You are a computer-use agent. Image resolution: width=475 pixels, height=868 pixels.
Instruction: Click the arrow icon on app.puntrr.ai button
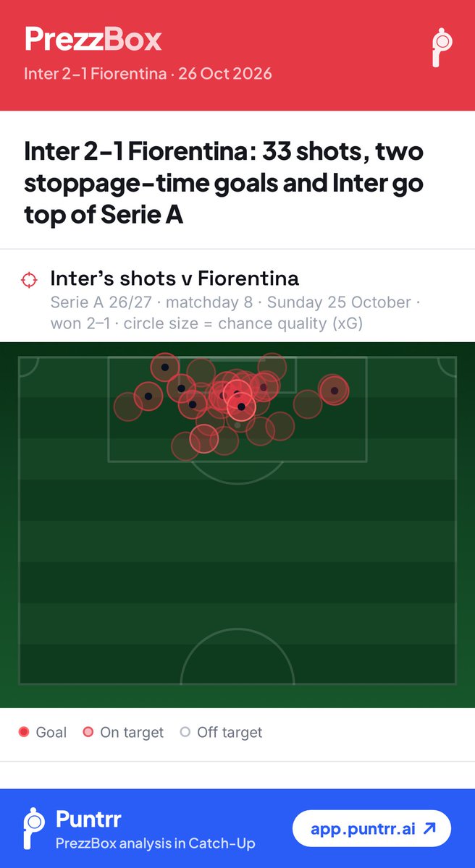click(x=429, y=829)
